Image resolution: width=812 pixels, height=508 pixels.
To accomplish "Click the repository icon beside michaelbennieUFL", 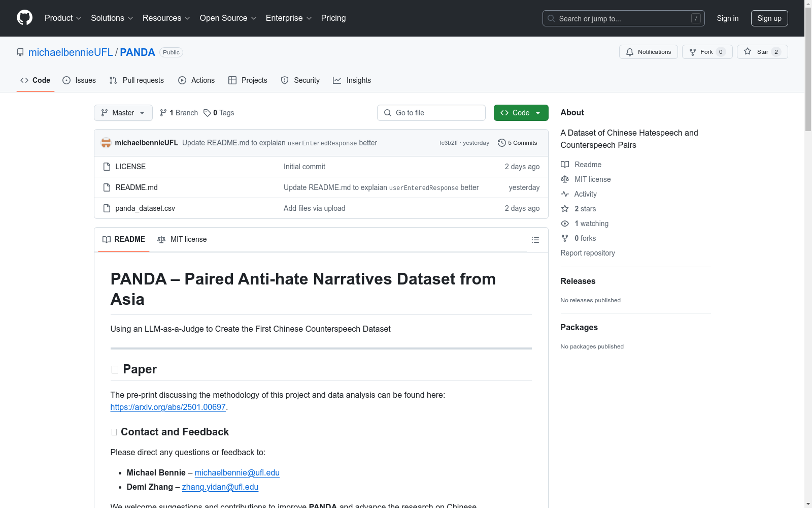I will tap(20, 52).
